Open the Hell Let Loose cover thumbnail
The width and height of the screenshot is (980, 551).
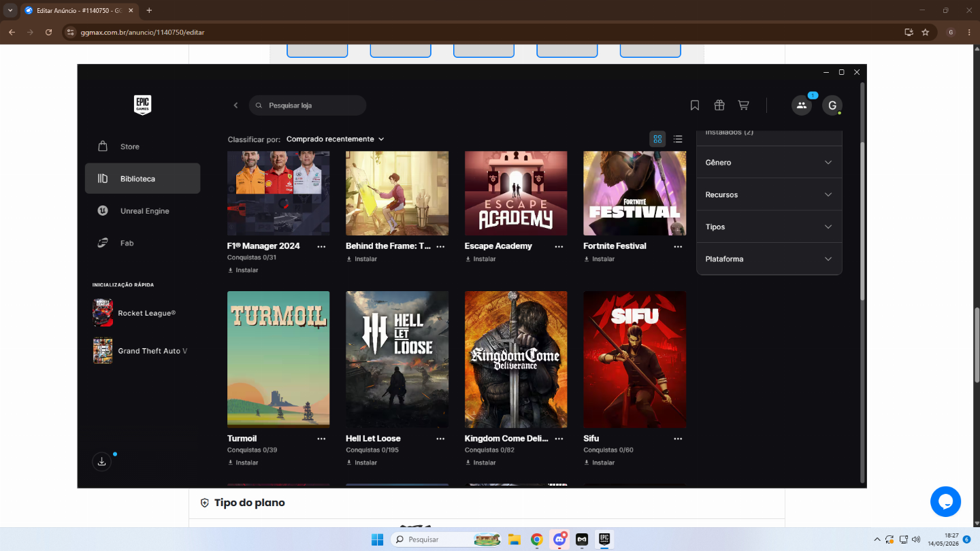[397, 359]
